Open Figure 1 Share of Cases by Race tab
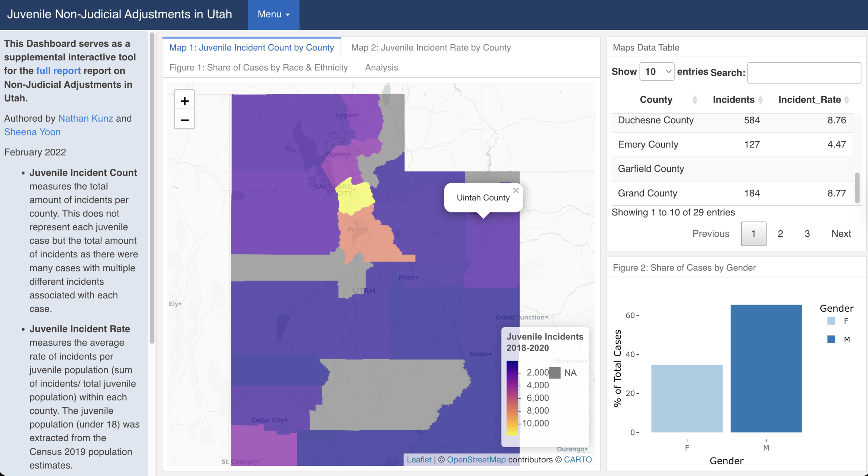 pyautogui.click(x=258, y=67)
